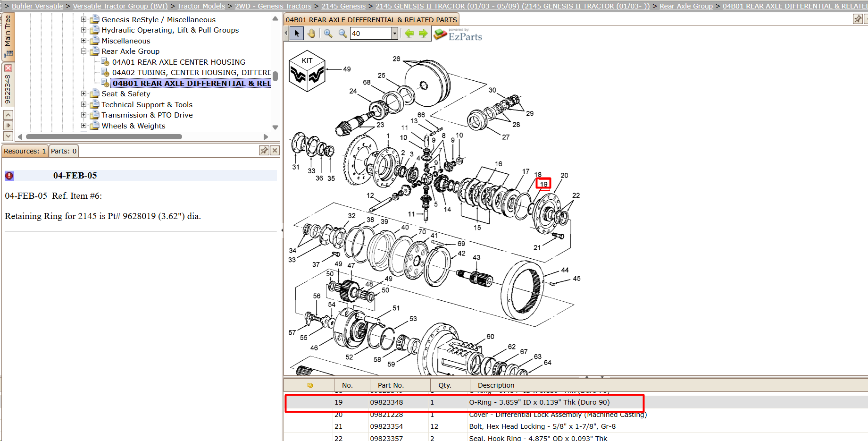Click the KIT box icon in diagram

click(307, 71)
